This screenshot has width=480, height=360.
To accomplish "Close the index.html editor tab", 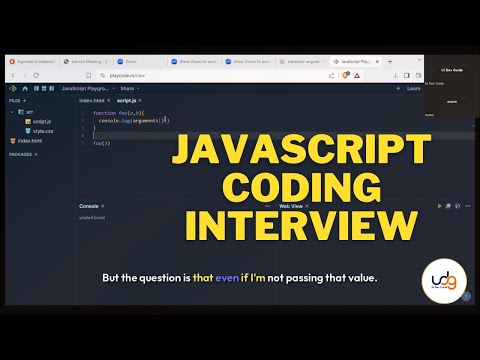I will click(109, 100).
